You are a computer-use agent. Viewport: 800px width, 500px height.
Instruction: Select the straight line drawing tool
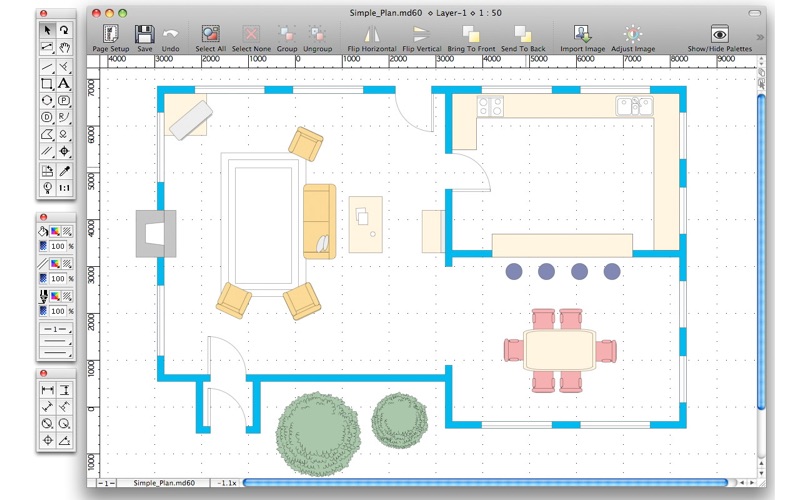pos(47,67)
